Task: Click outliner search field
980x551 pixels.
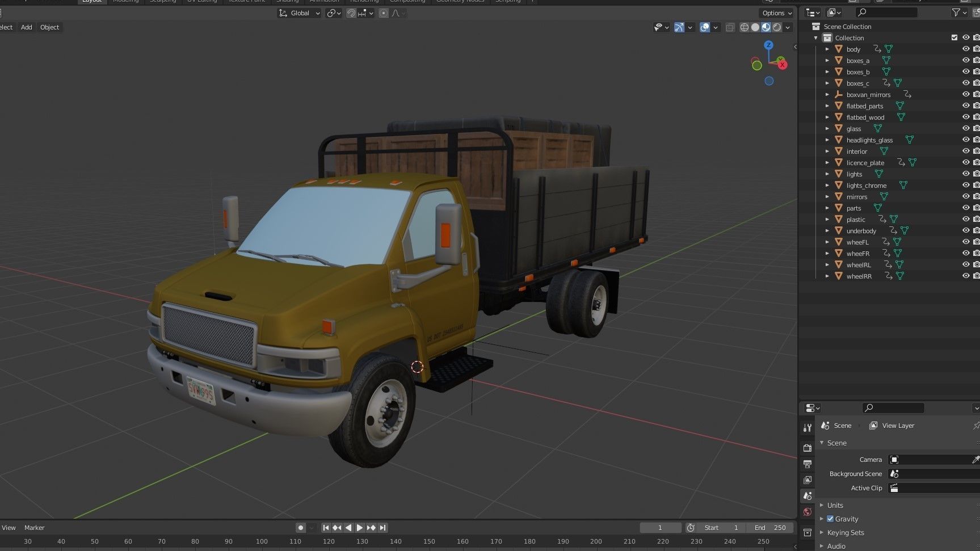Action: click(x=886, y=12)
